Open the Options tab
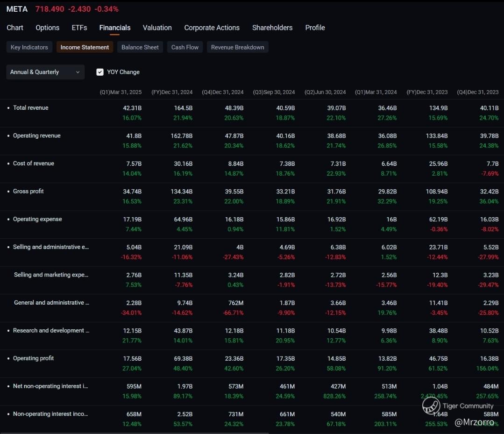 (48, 28)
